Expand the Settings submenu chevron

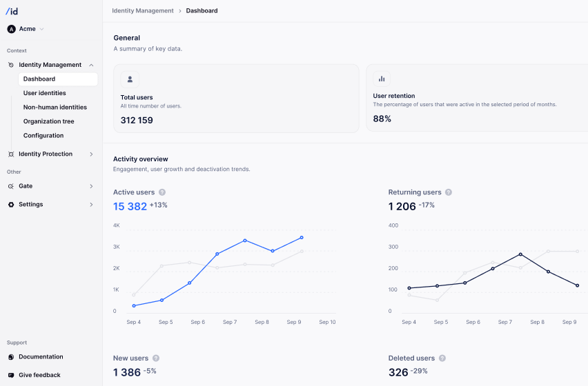(91, 205)
